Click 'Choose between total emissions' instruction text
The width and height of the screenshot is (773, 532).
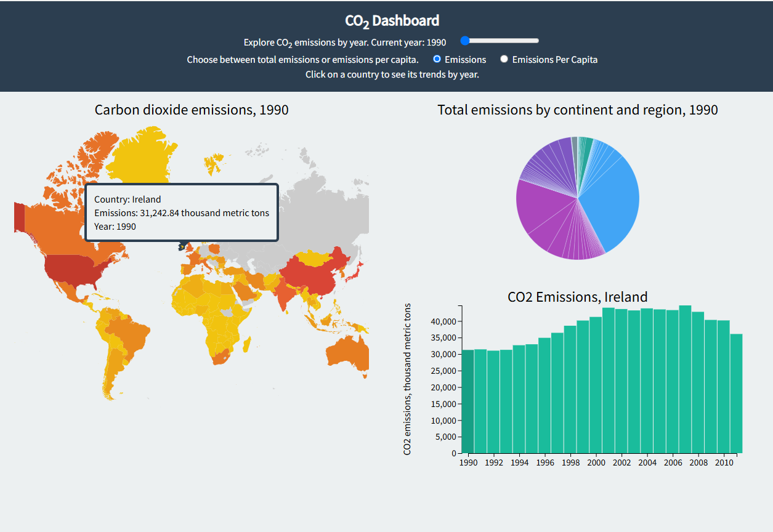click(302, 60)
